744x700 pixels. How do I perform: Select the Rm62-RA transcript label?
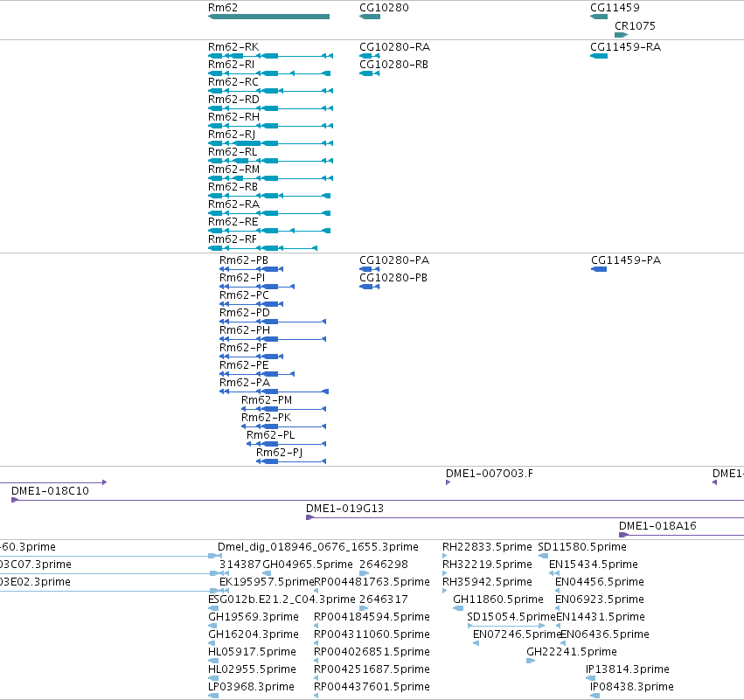pyautogui.click(x=233, y=204)
